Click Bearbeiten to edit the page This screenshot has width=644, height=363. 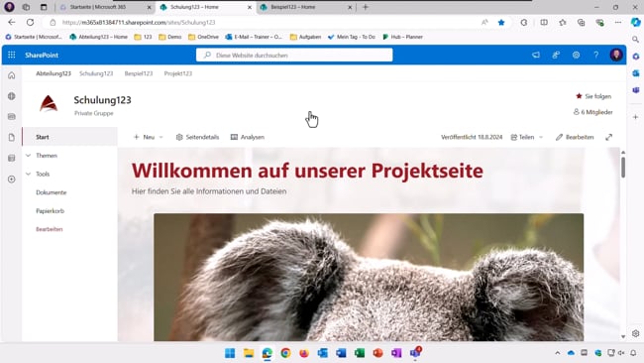(575, 137)
